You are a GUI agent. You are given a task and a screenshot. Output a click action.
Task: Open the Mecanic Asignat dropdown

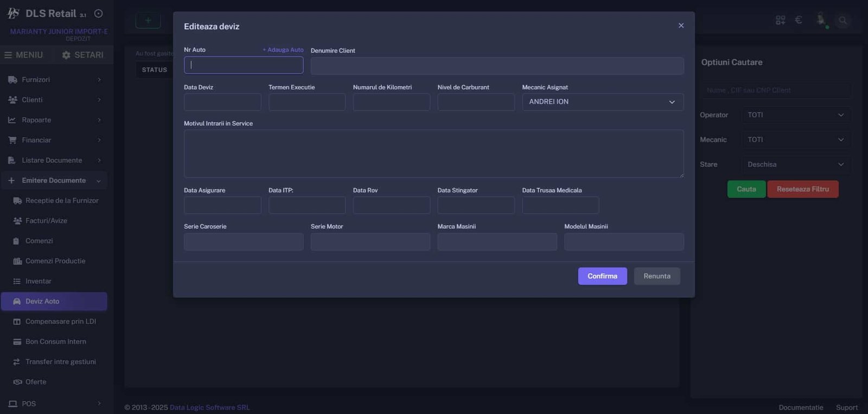point(602,102)
